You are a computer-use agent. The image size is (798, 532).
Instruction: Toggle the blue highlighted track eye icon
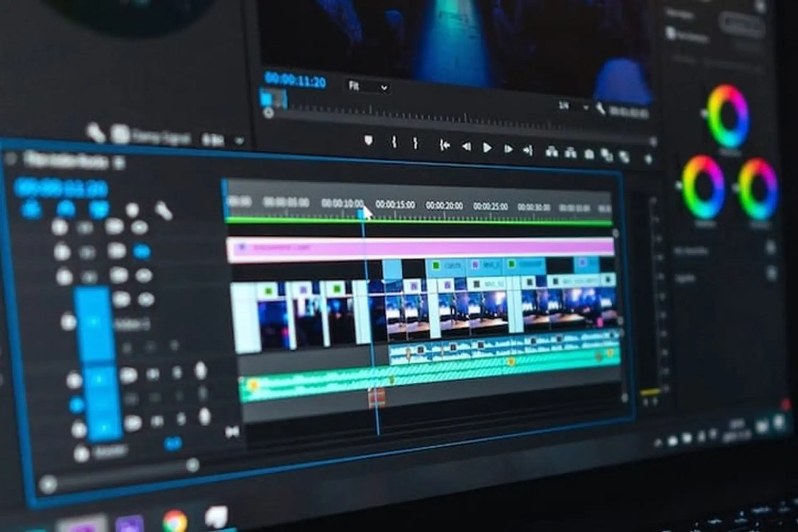[x=142, y=251]
